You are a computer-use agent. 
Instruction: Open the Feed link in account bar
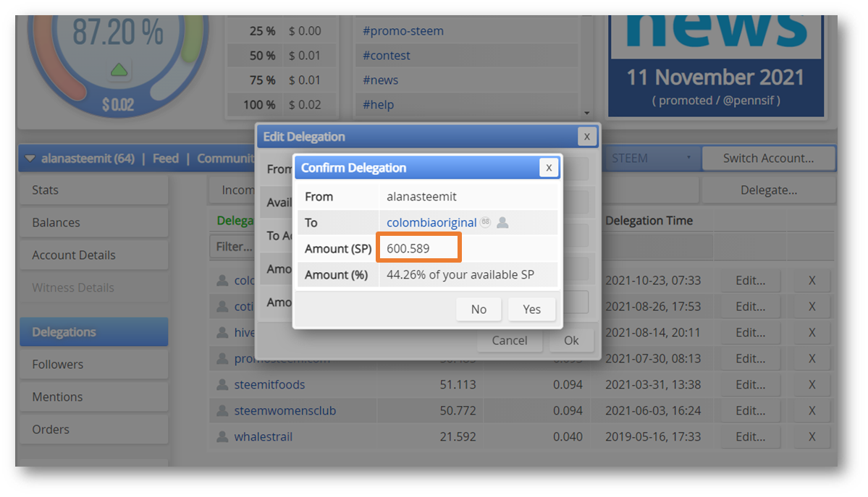pyautogui.click(x=166, y=159)
